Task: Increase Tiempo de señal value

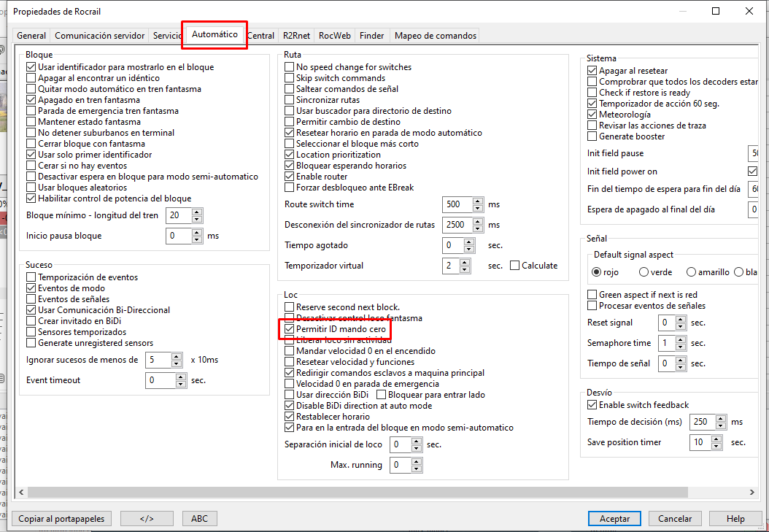Action: pyautogui.click(x=680, y=360)
